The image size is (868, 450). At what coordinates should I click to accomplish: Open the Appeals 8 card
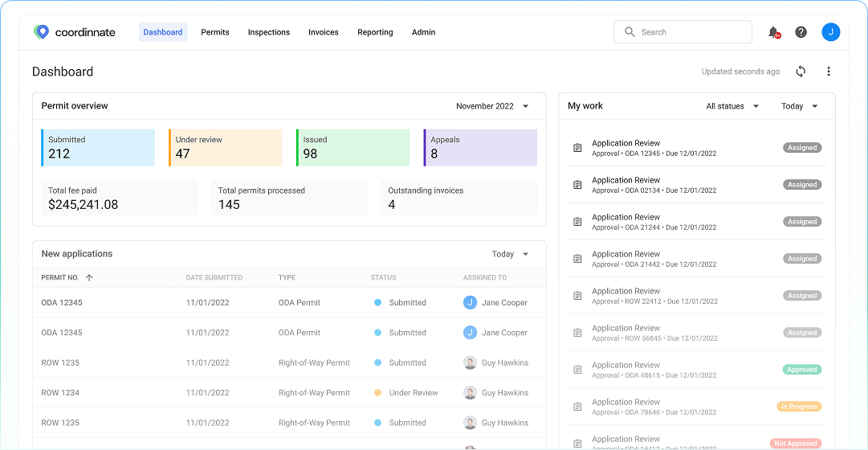coord(480,147)
